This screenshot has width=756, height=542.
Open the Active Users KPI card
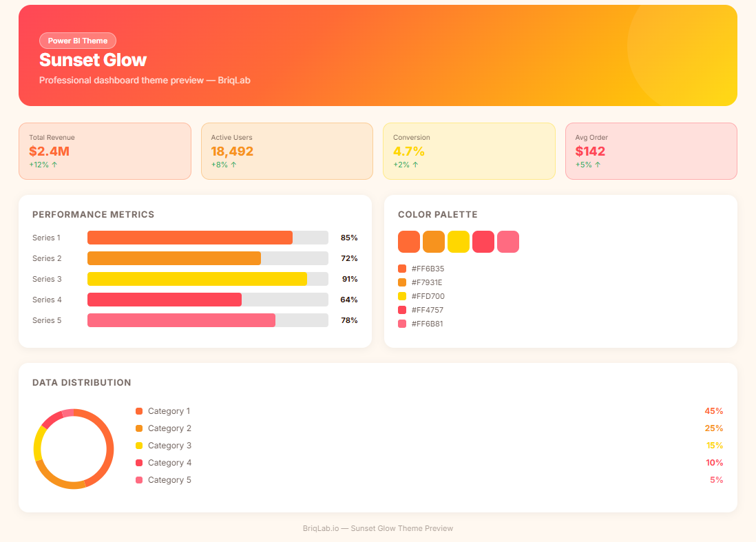pyautogui.click(x=286, y=151)
